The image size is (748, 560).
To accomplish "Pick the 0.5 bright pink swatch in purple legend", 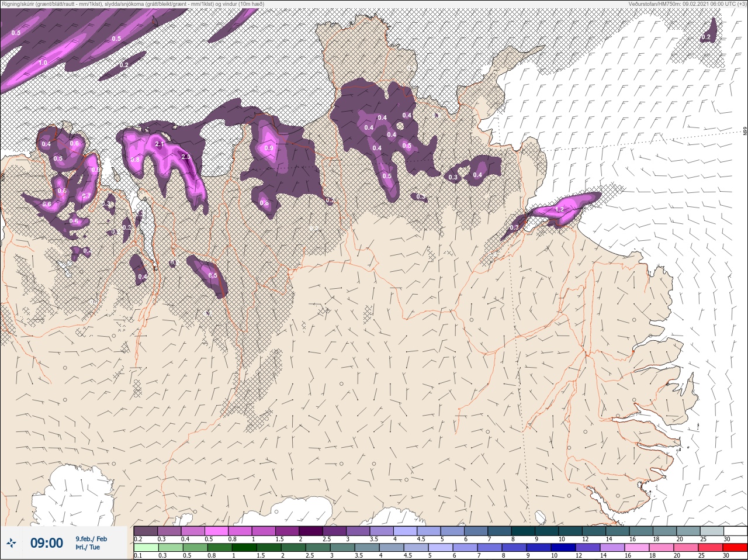I will click(216, 531).
